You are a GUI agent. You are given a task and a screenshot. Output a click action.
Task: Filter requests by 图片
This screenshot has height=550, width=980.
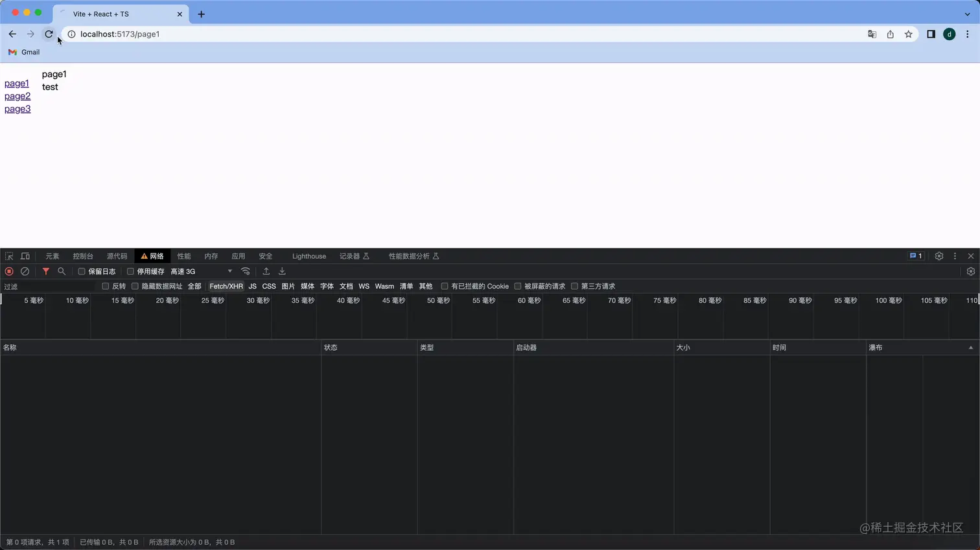click(x=288, y=286)
